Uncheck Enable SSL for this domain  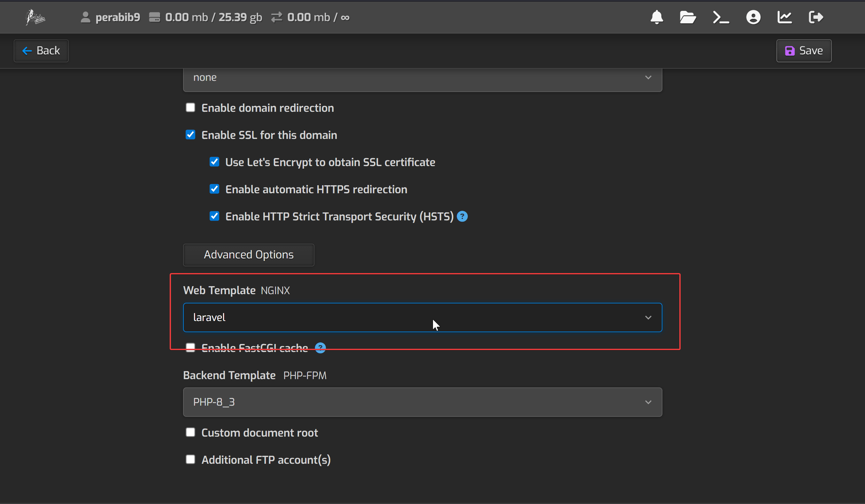tap(190, 135)
